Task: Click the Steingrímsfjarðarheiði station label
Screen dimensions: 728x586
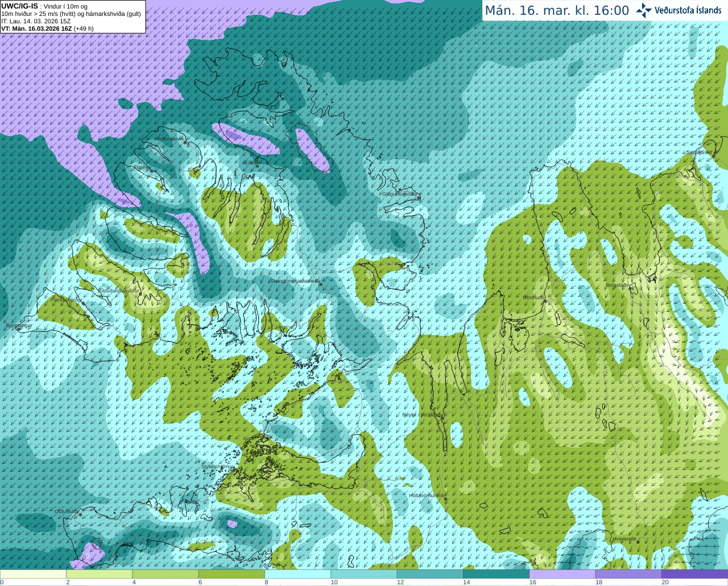Action: point(294,281)
